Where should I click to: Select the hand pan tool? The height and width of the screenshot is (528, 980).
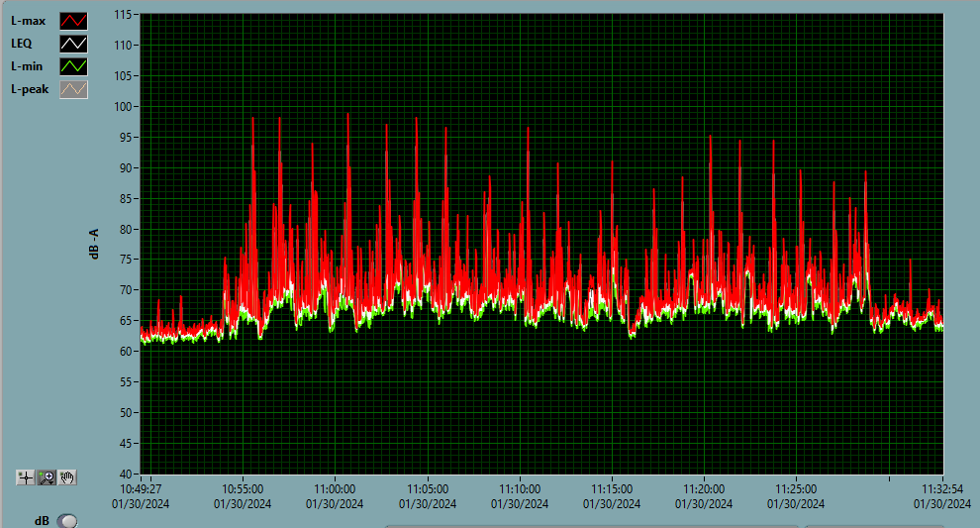67,477
